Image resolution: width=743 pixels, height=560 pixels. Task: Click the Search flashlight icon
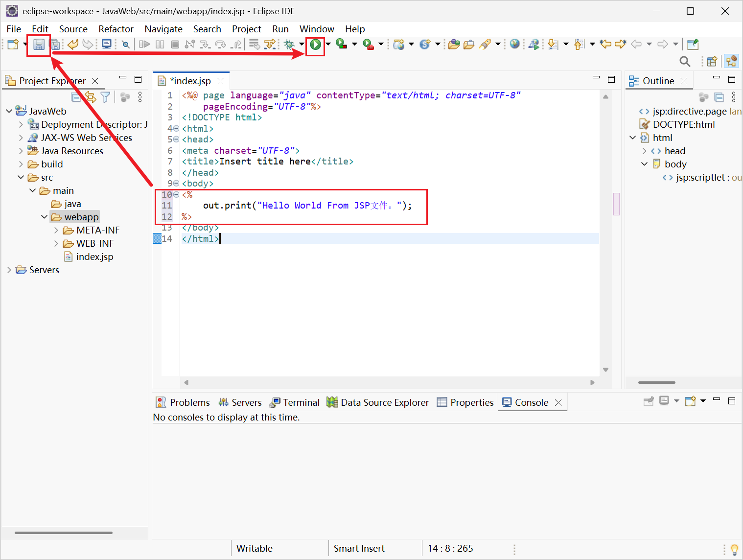click(485, 45)
